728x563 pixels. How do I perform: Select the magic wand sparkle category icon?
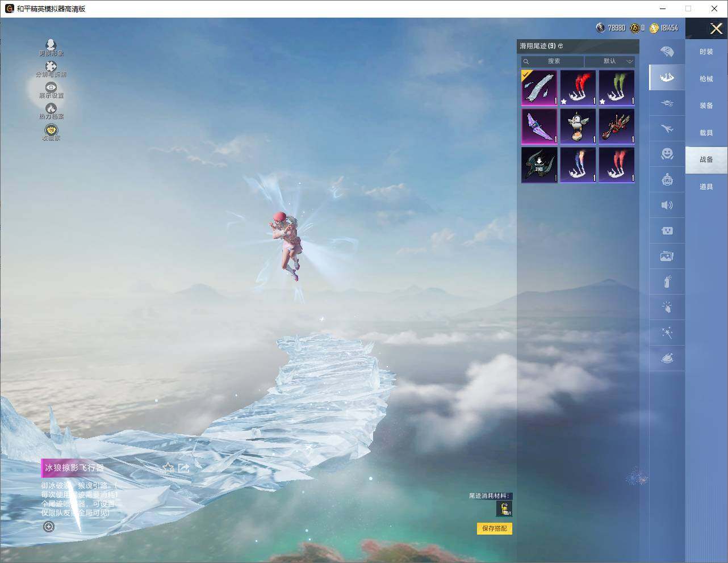point(667,333)
